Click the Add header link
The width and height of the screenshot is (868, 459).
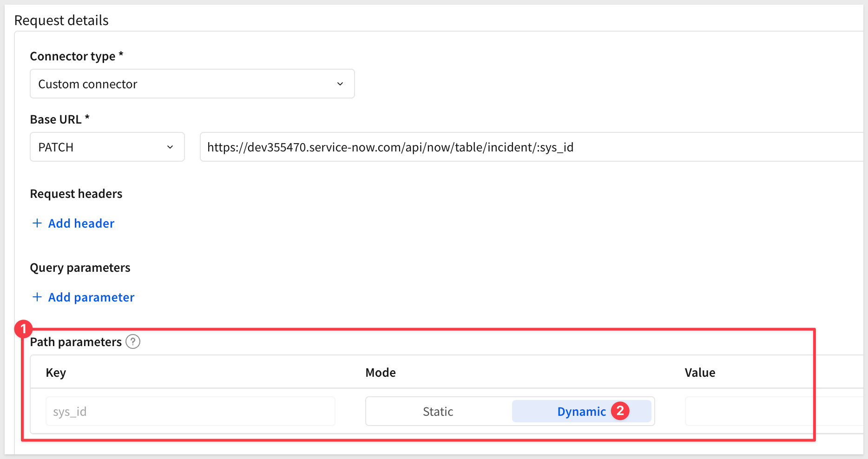point(81,223)
